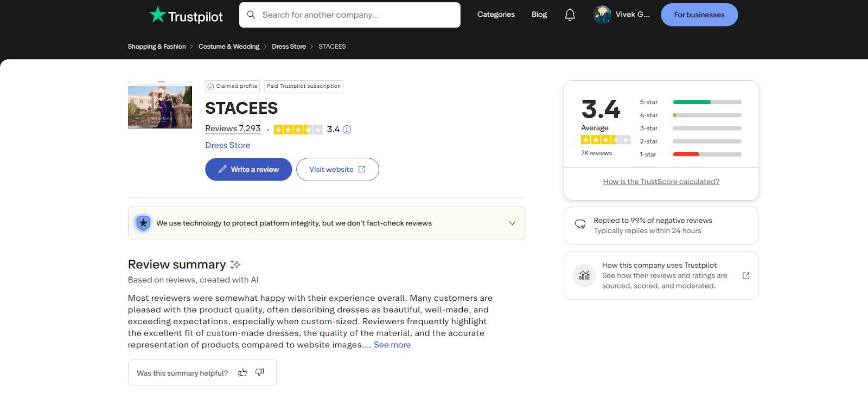Expand the platform integrity notice
Viewport: 868px width, 399px height.
click(512, 223)
